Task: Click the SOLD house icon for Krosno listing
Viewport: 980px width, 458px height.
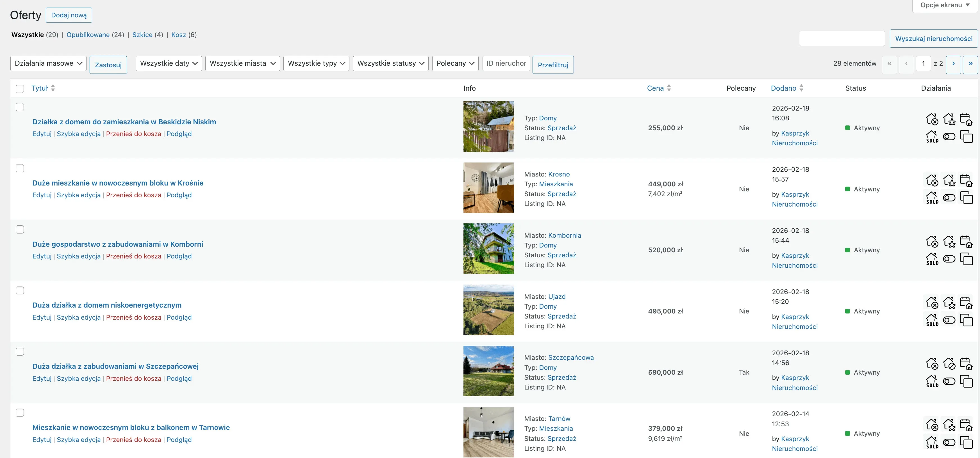Action: (x=932, y=198)
